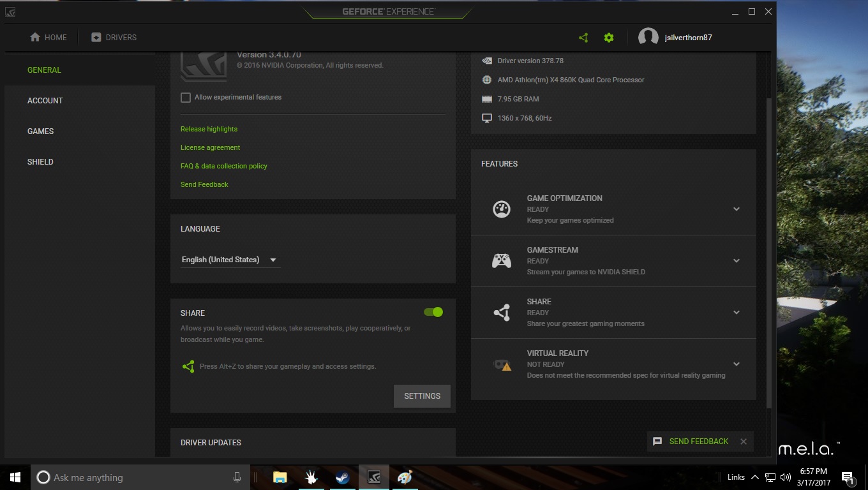Click the user avatar for jsilverthorn87
This screenshot has height=490, width=868.
point(648,38)
